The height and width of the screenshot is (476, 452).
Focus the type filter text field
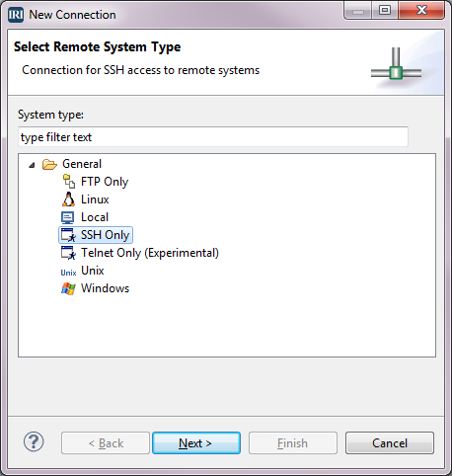coord(213,137)
